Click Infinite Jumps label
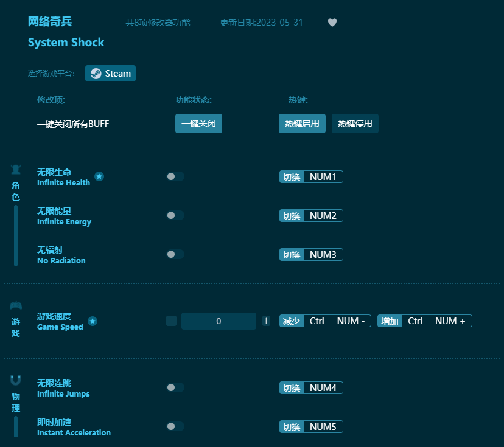504x447 pixels. pyautogui.click(x=63, y=394)
